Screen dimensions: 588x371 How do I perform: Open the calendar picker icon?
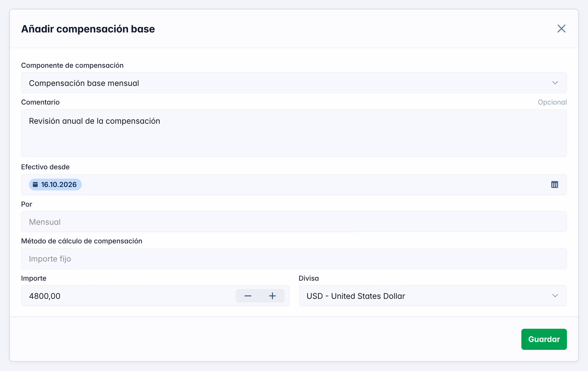pyautogui.click(x=554, y=185)
